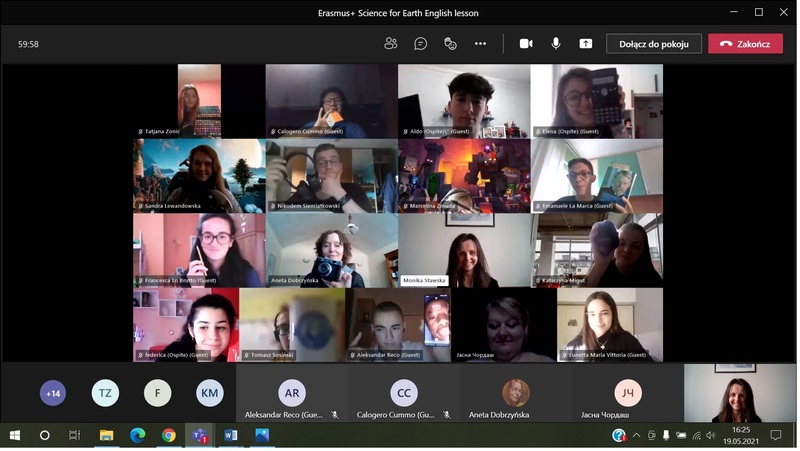Viewport: 800px width, 451px height.
Task: Toggle the camera on or off
Action: 526,44
